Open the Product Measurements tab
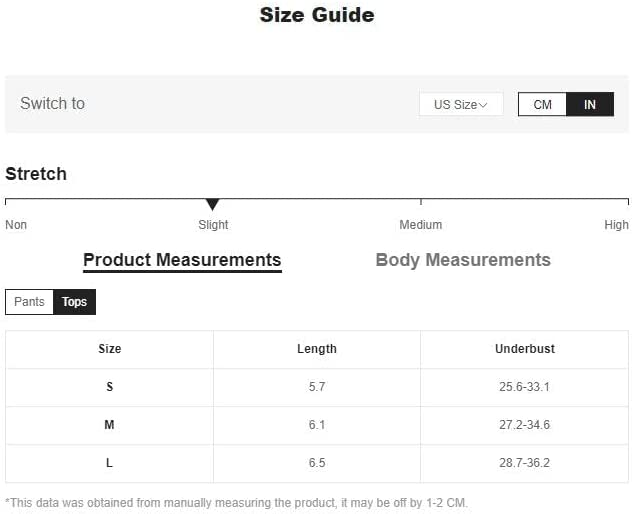634x514 pixels. click(182, 260)
